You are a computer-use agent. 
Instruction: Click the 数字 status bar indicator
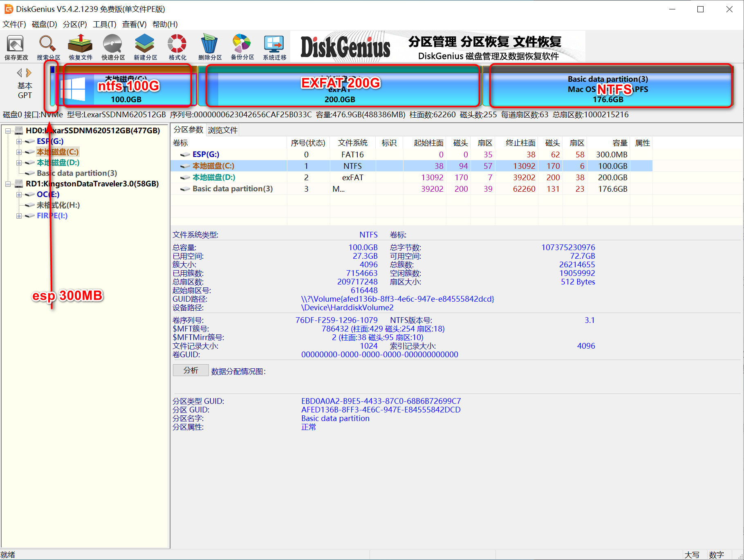point(716,555)
